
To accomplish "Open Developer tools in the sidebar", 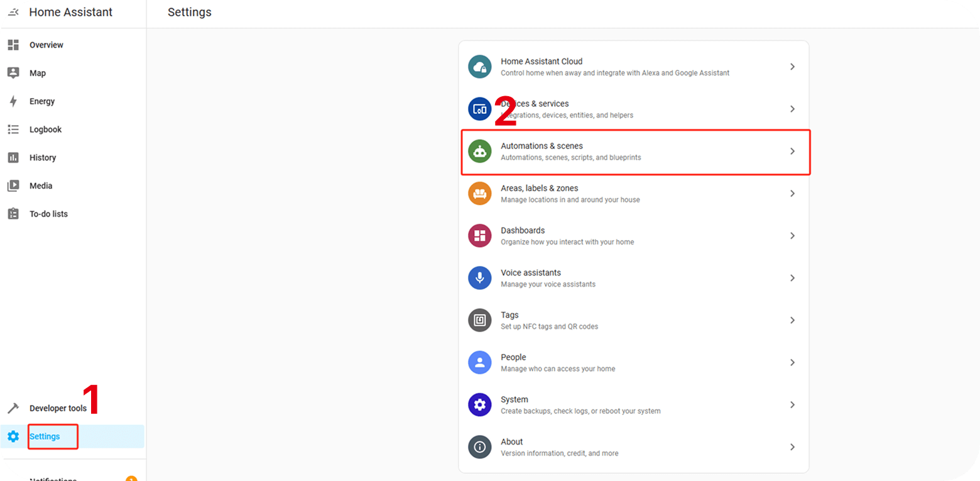I will tap(72, 408).
